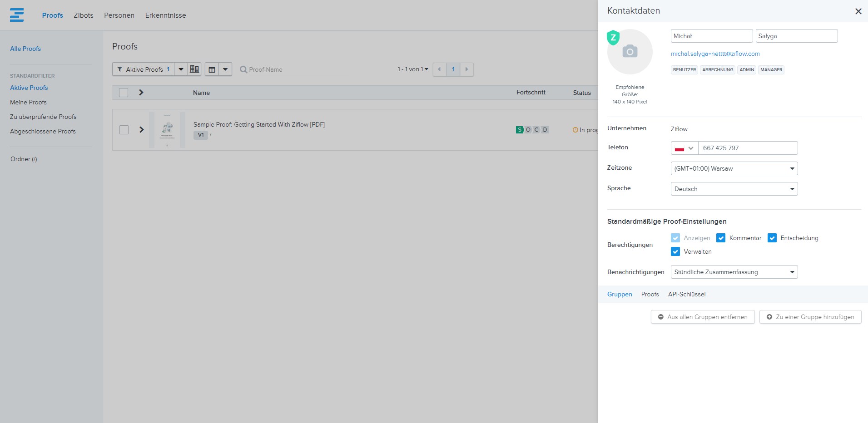This screenshot has height=423, width=868.
Task: Uncheck the Entscheidung permission checkbox
Action: [x=772, y=238]
